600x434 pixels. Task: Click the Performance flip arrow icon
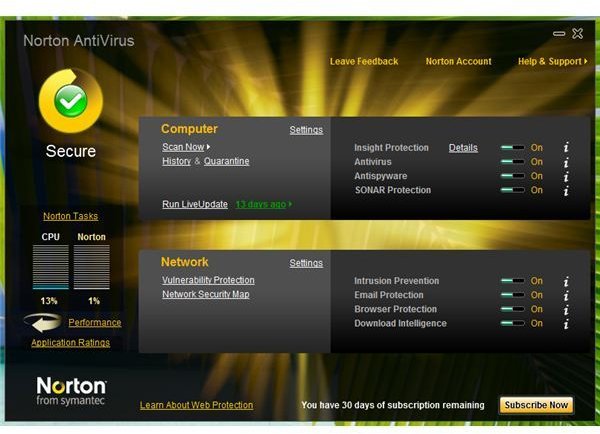click(43, 323)
